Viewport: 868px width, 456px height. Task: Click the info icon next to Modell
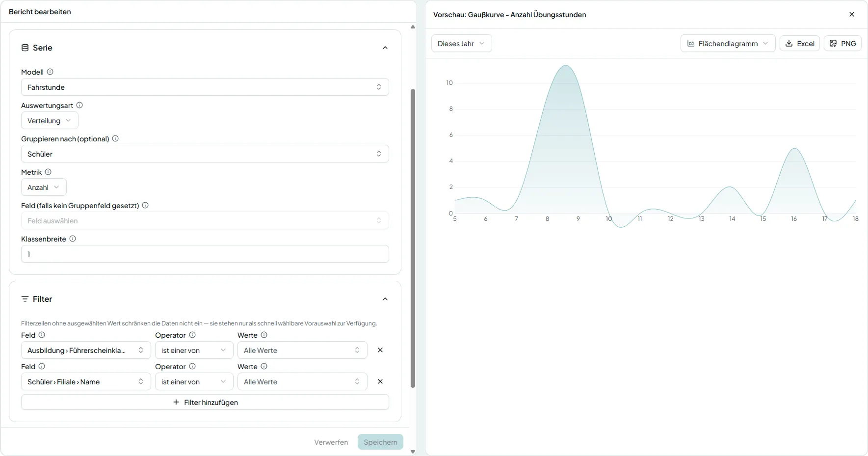[50, 72]
